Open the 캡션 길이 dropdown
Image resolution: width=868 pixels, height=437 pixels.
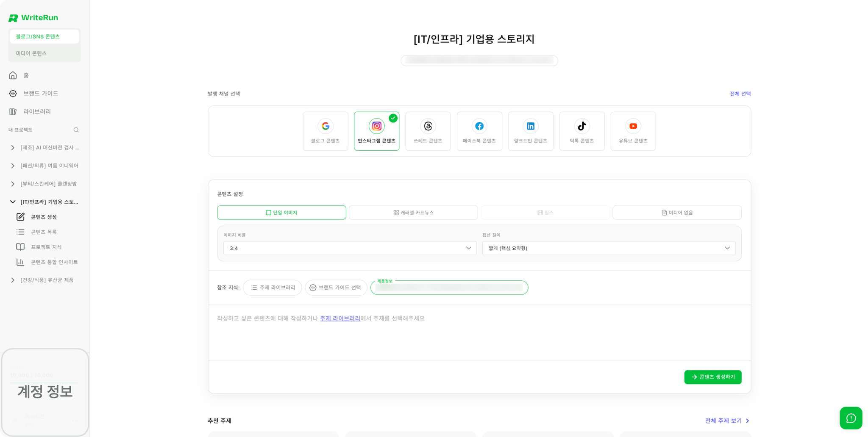(609, 248)
